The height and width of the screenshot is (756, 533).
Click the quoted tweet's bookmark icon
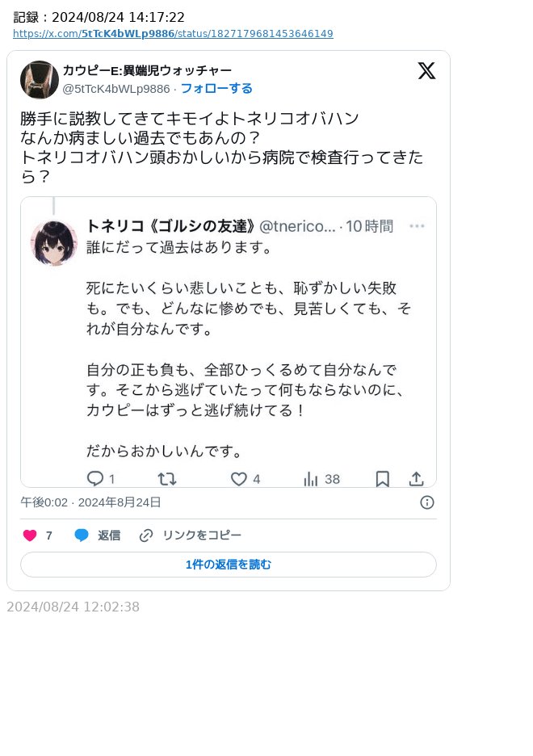pos(382,479)
